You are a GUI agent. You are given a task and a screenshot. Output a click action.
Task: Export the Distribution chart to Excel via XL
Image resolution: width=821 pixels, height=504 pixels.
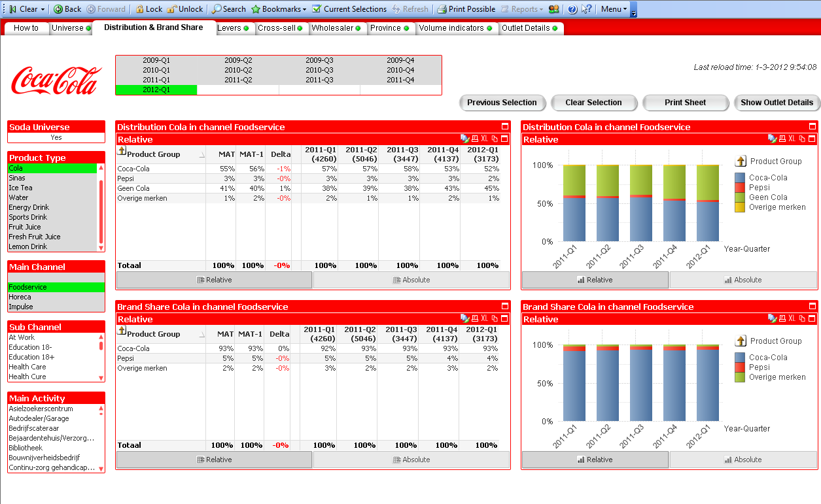[792, 139]
